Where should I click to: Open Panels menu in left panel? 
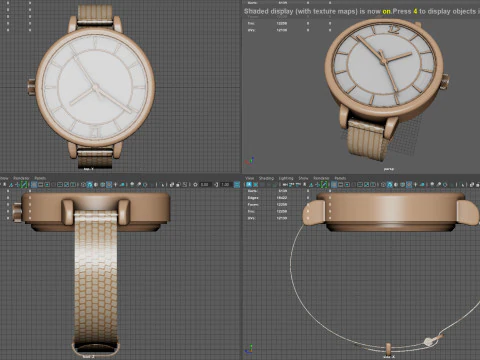[x=40, y=178]
